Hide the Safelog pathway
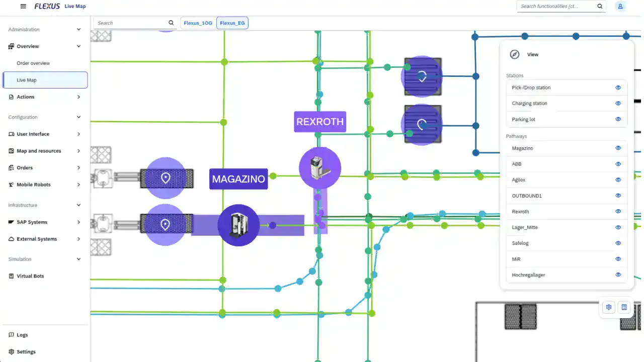 [x=618, y=243]
